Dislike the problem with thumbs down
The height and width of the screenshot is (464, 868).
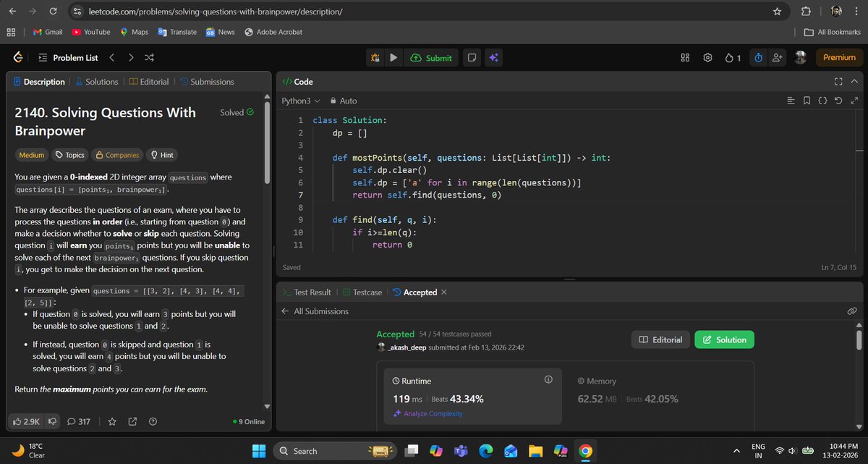point(53,421)
